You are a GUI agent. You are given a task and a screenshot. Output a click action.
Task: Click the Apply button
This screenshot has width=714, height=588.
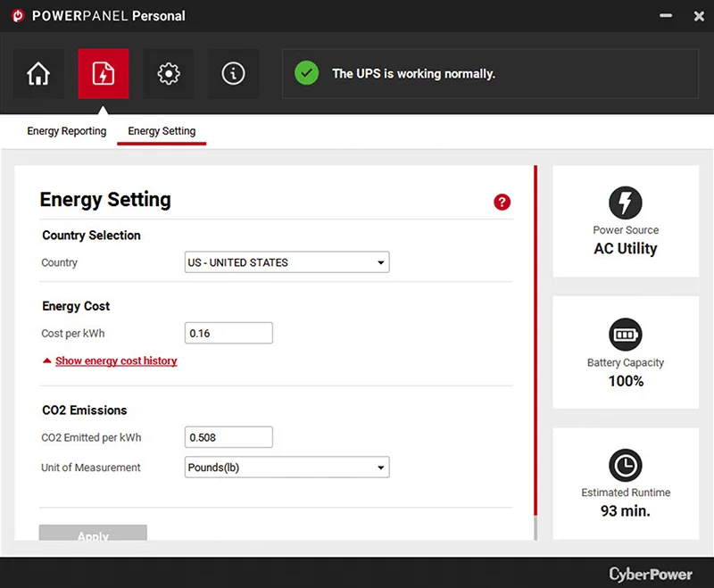93,533
